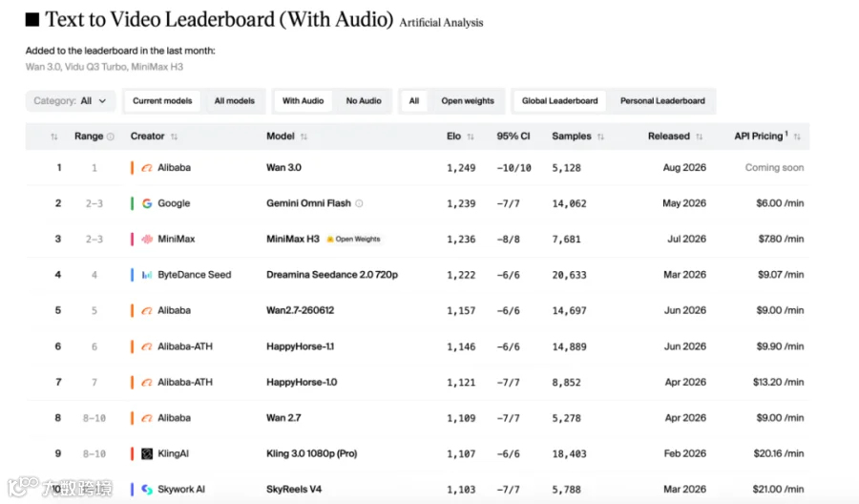Click the Open Weights badge on MiniMax H3
The width and height of the screenshot is (859, 504).
(x=353, y=239)
